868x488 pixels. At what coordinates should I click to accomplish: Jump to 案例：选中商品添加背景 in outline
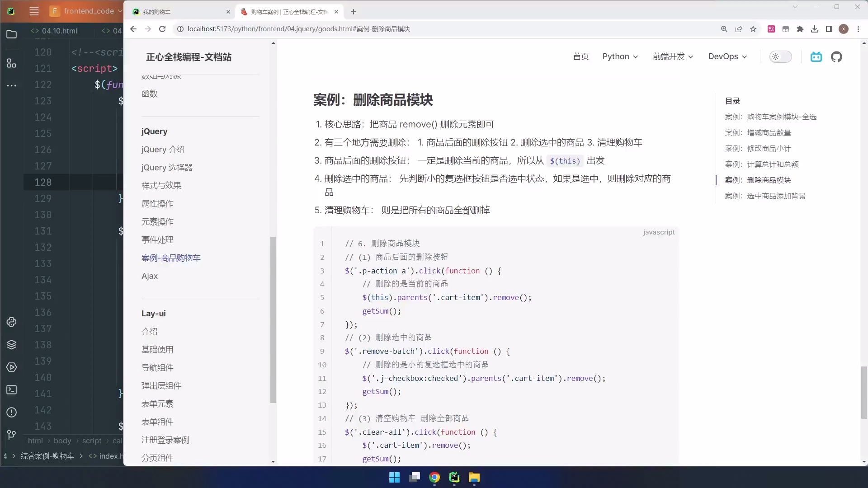[765, 196]
